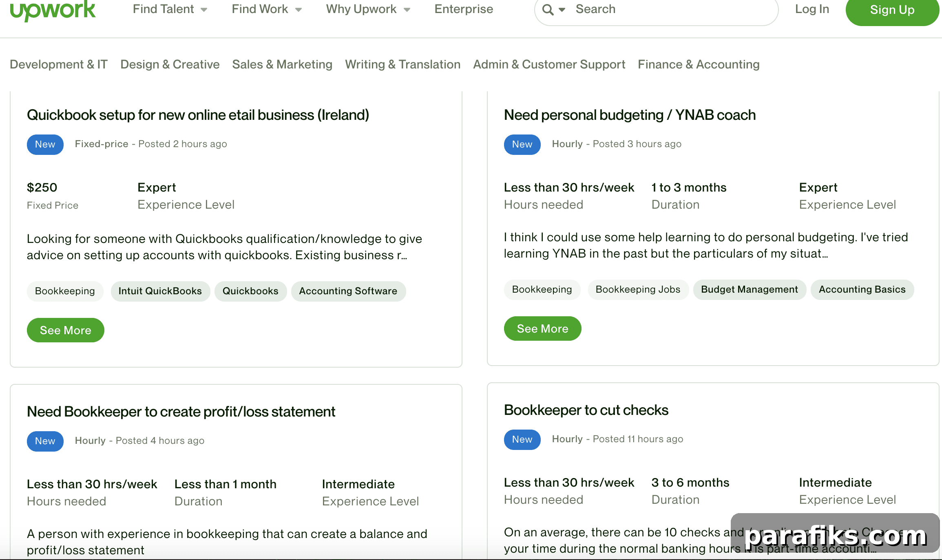Click the Bookkeeping Jobs skill tag
The image size is (942, 560).
pyautogui.click(x=638, y=289)
